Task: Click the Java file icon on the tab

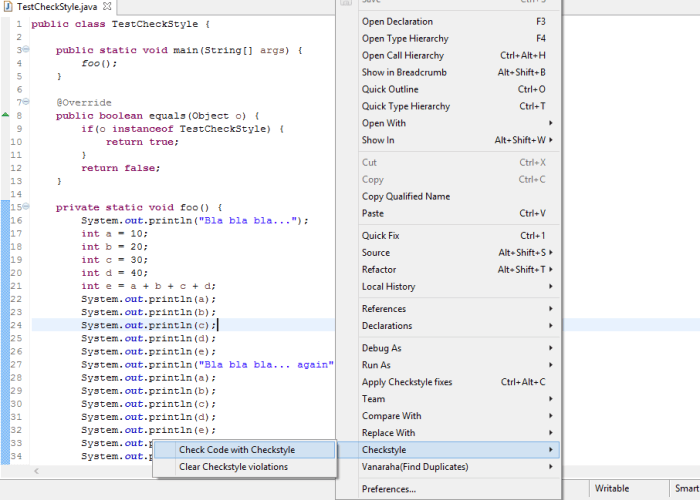Action: pos(8,7)
